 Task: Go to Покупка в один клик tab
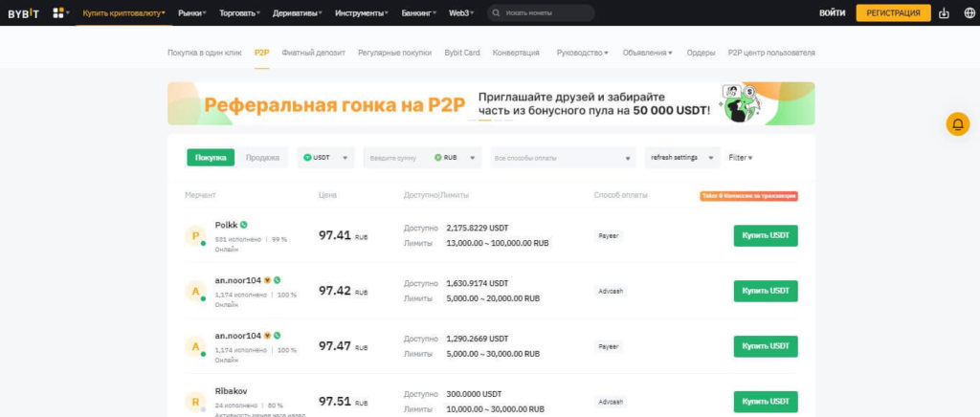click(x=205, y=53)
